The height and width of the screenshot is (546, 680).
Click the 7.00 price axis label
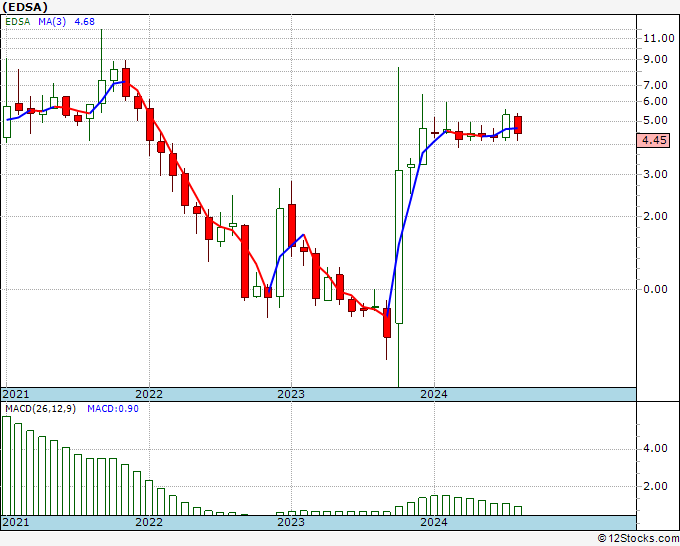[655, 85]
